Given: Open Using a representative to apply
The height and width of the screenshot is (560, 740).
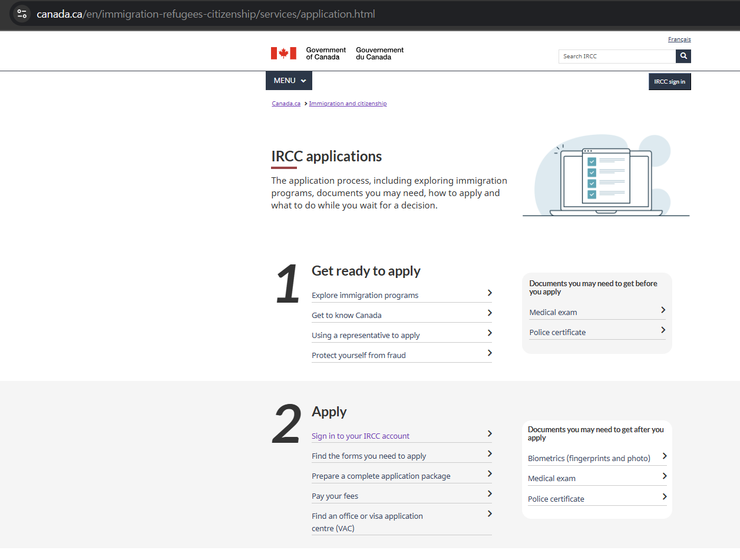Looking at the screenshot, I should (365, 335).
